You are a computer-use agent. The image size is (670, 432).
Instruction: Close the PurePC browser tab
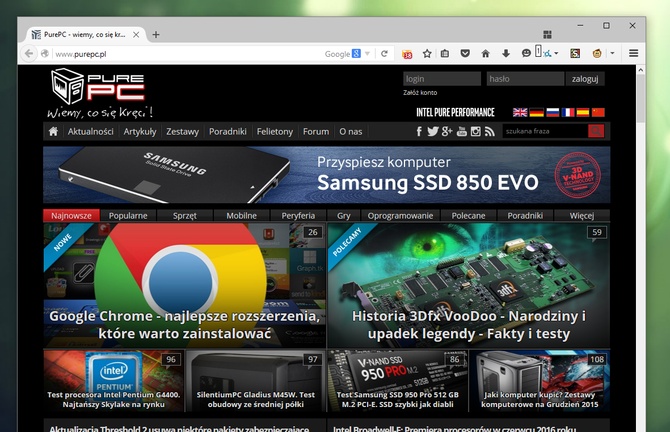coord(136,35)
